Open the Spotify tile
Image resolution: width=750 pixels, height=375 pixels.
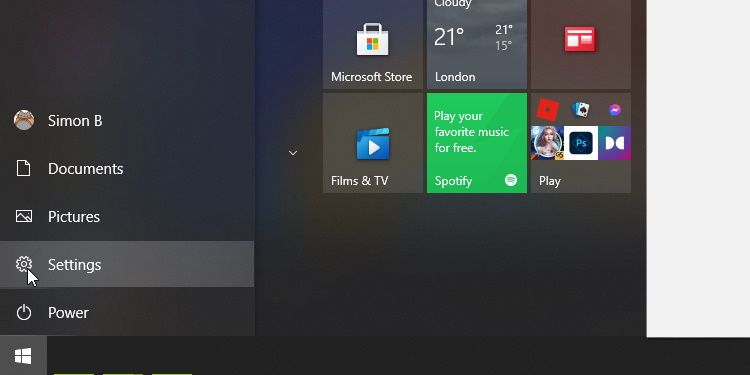[x=477, y=143]
